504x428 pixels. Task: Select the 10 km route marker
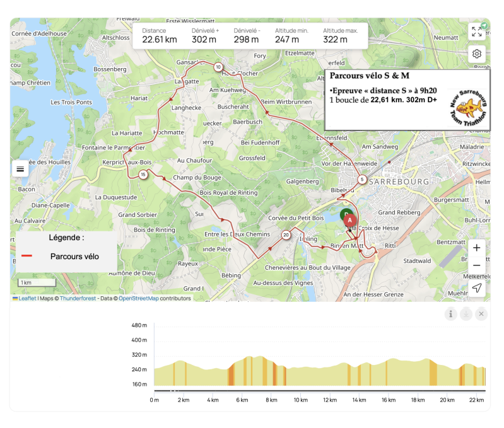pyautogui.click(x=218, y=67)
